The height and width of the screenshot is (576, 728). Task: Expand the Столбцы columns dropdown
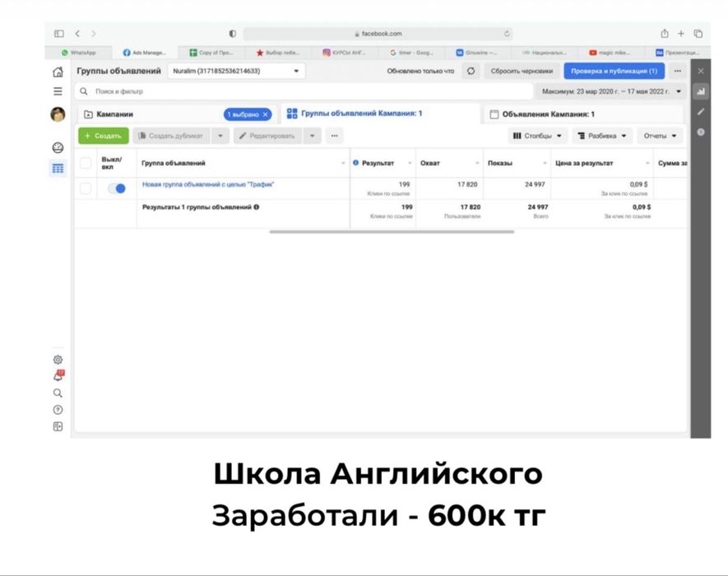click(x=536, y=136)
